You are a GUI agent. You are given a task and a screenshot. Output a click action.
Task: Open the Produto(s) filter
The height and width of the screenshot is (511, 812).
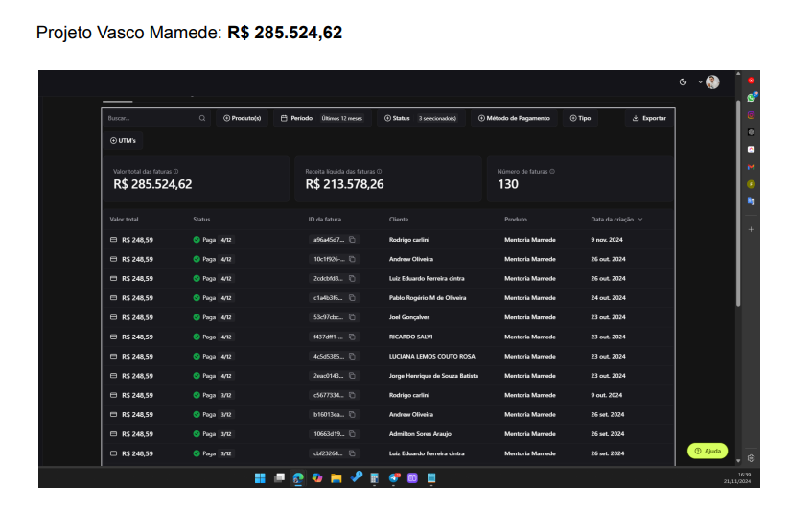pos(242,118)
